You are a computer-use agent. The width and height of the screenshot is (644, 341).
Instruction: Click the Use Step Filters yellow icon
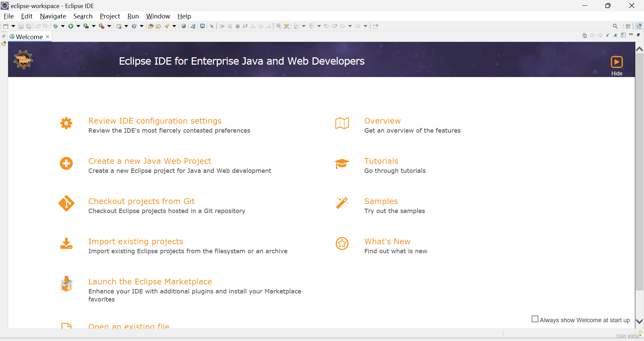[x=286, y=26]
